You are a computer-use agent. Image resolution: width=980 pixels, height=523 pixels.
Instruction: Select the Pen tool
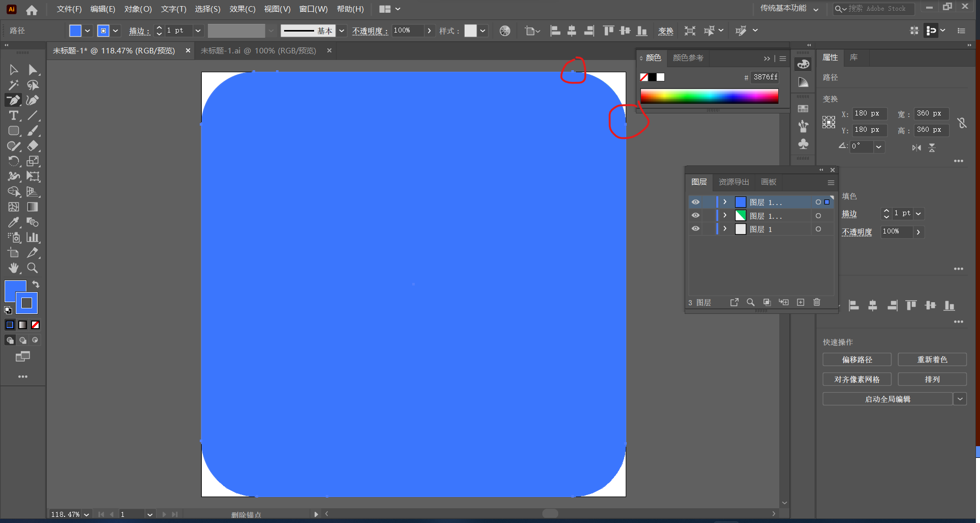(x=14, y=100)
